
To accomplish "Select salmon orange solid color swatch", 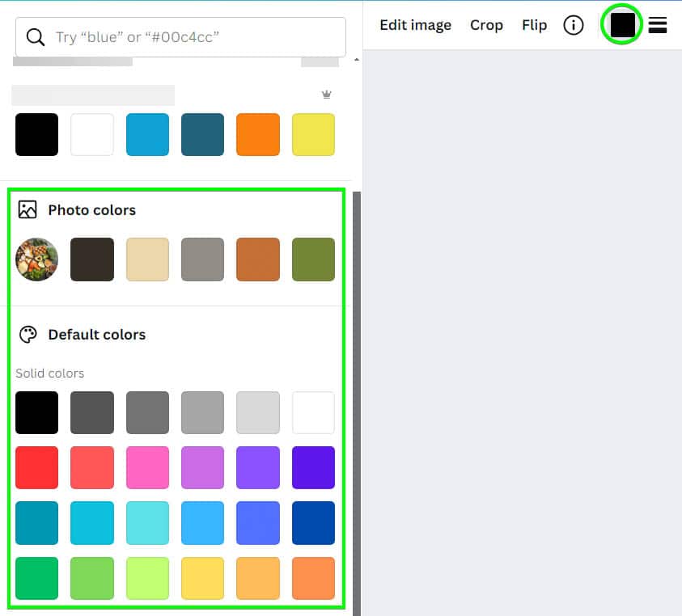I will click(x=314, y=578).
